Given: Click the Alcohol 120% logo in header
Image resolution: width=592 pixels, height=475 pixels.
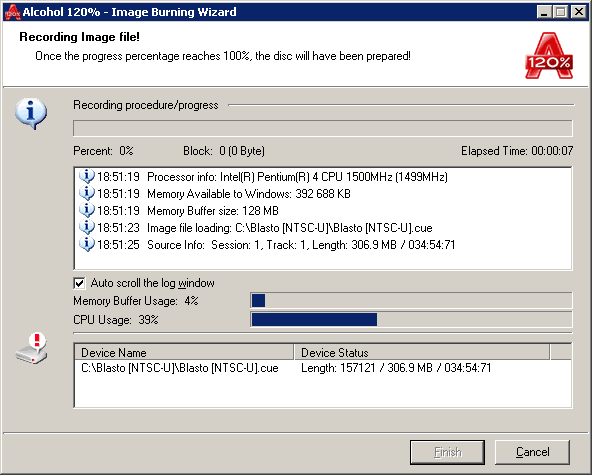Looking at the screenshot, I should [549, 56].
